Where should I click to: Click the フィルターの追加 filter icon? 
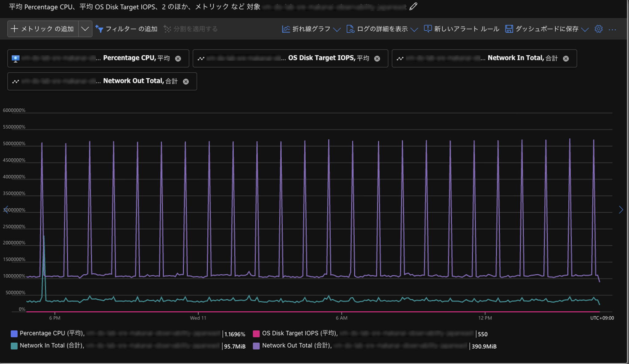pos(99,29)
